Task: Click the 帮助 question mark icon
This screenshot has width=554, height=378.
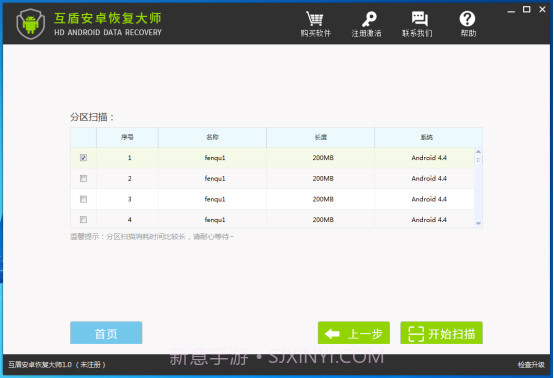Action: [467, 19]
